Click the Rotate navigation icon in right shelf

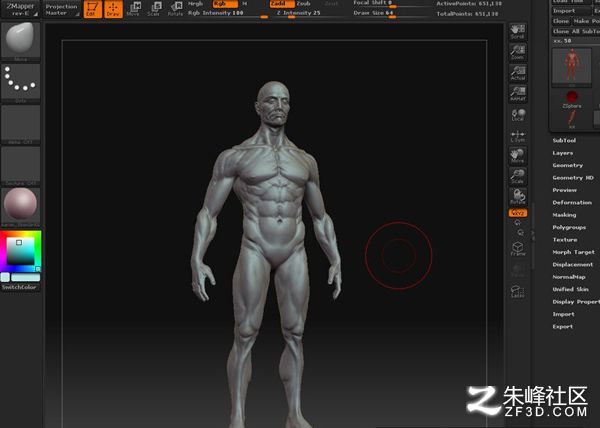(518, 197)
